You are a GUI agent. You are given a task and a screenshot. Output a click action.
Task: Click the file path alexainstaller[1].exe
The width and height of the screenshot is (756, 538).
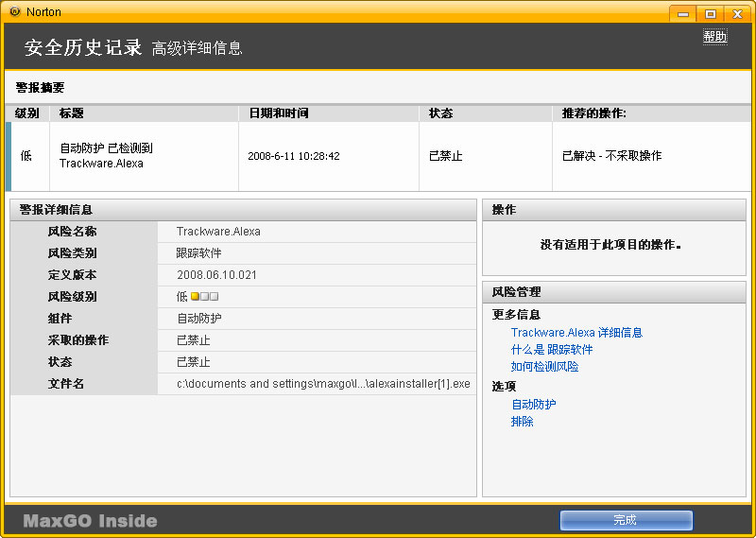click(x=323, y=384)
